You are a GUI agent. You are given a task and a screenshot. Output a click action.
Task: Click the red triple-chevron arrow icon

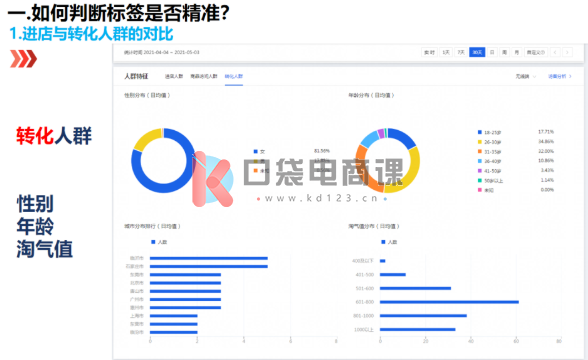23,59
